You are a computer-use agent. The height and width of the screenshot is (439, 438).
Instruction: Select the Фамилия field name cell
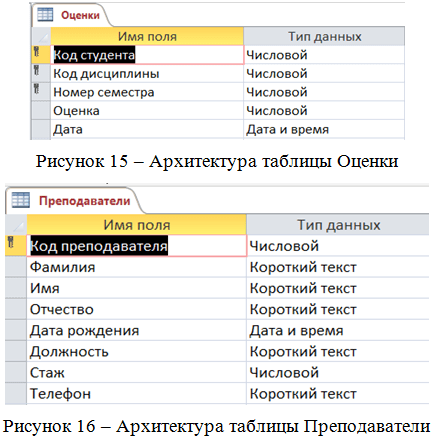click(x=136, y=267)
